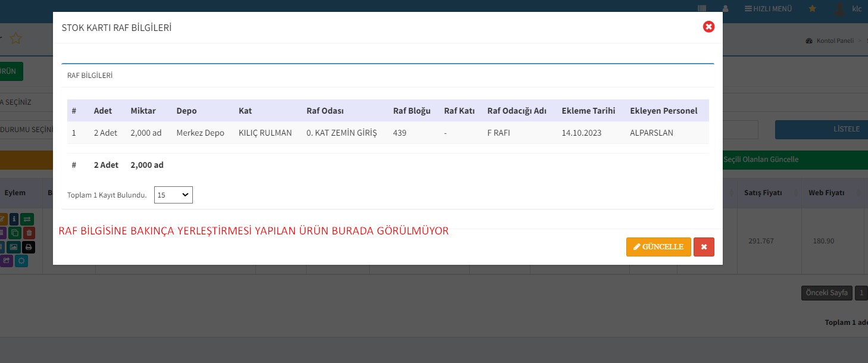The image size is (868, 363).
Task: Click the barcode icon in top bar
Action: click(702, 9)
